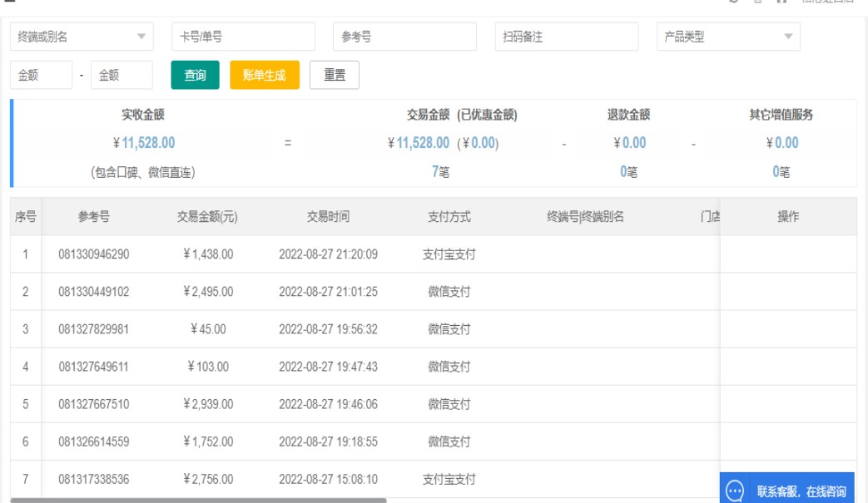Viewport: 868px width, 503px height.
Task: Select the row with reference 081330946290
Action: [94, 254]
